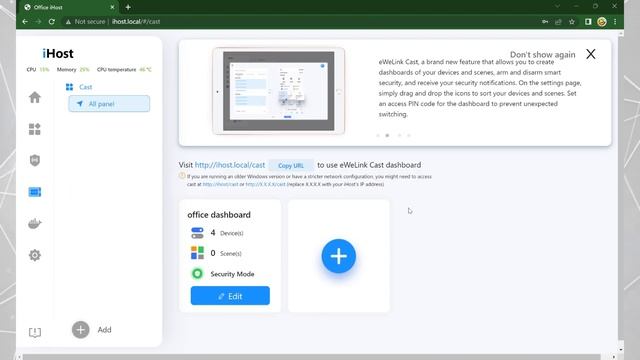The height and width of the screenshot is (360, 640).
Task: Open the Security shield icon in sidebar
Action: click(x=35, y=160)
